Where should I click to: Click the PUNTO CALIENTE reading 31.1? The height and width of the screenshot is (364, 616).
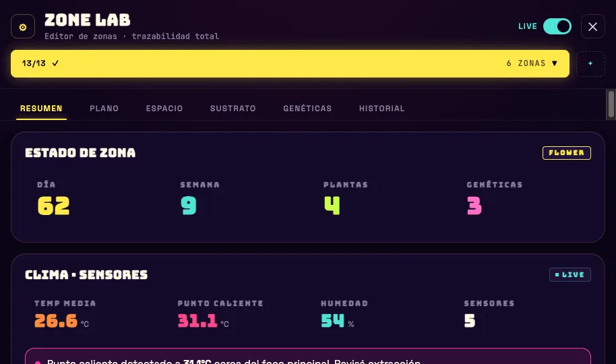coord(197,321)
